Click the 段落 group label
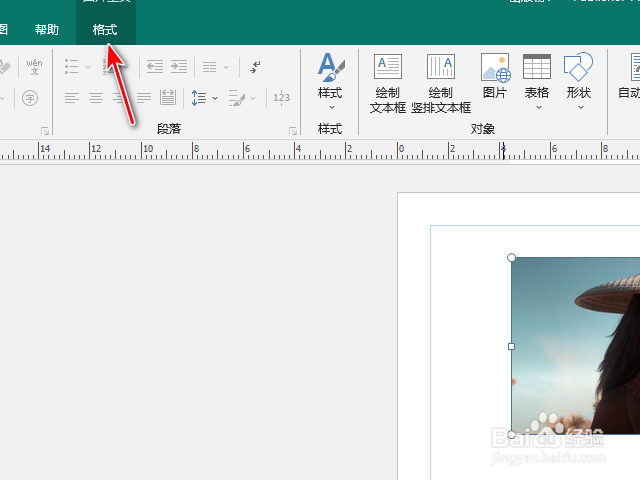 (169, 129)
